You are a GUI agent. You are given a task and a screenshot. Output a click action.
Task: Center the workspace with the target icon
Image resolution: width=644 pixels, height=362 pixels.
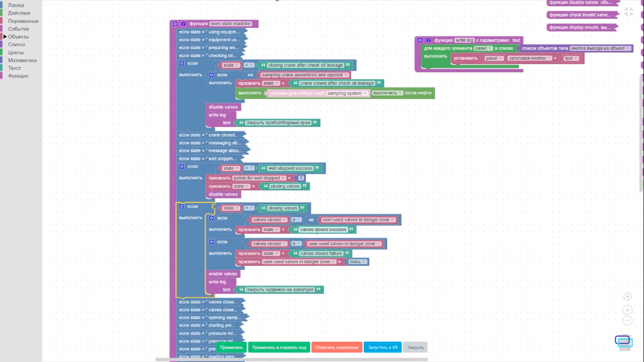pyautogui.click(x=627, y=296)
